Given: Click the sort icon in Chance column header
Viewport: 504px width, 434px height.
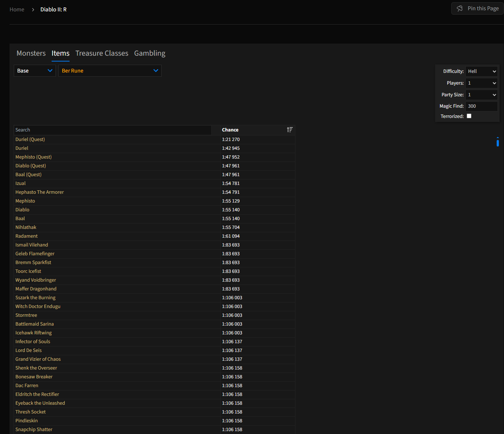Looking at the screenshot, I should [x=290, y=130].
